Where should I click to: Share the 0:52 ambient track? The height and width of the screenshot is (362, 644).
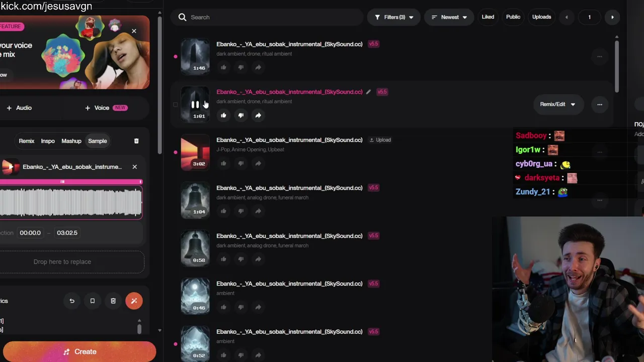pos(258,355)
